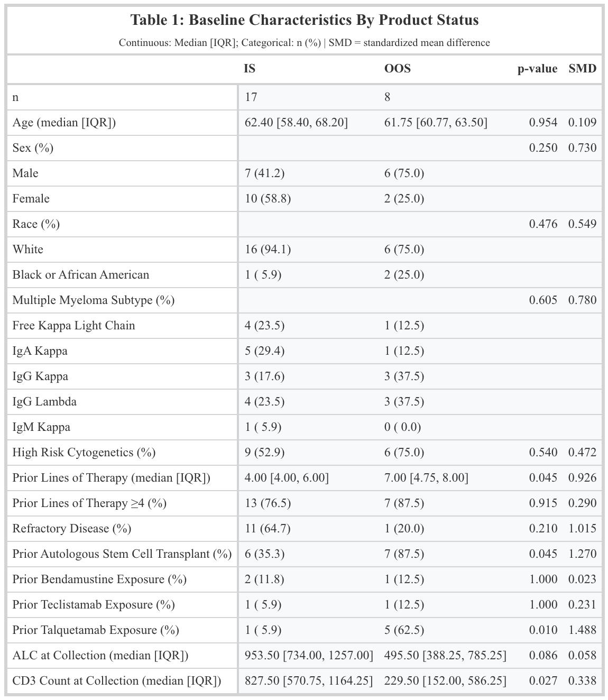Select the High Risk Cytogenetics (%) label
The width and height of the screenshot is (608, 700).
(x=84, y=453)
